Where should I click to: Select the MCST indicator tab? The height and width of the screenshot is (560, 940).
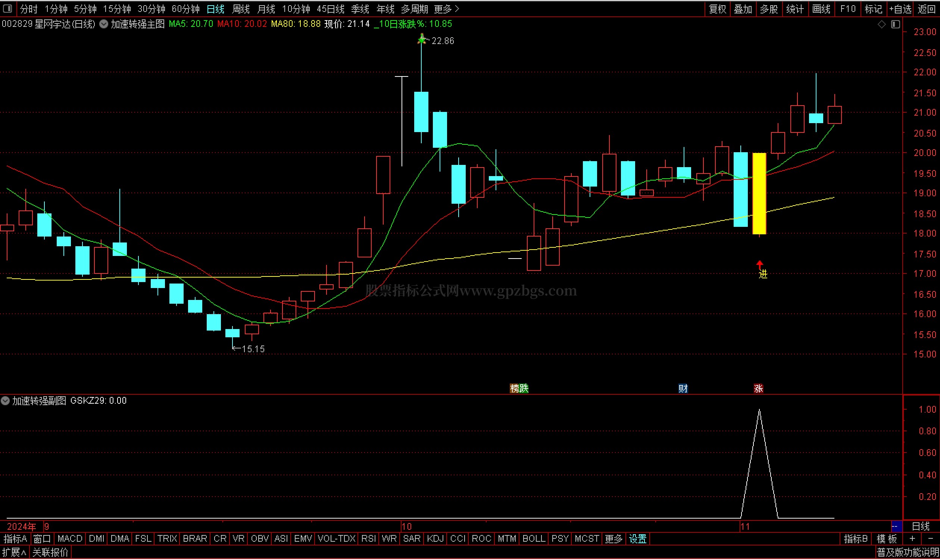587,539
